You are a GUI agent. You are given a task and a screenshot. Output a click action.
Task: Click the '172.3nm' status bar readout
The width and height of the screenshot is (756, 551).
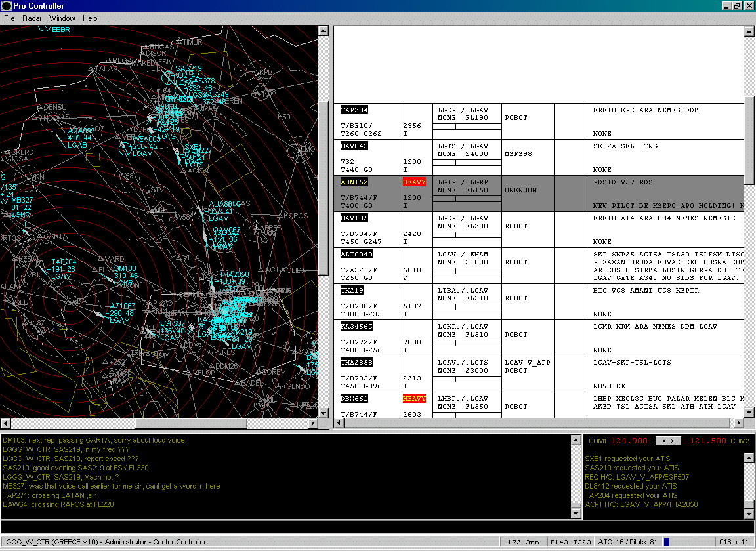[x=523, y=542]
